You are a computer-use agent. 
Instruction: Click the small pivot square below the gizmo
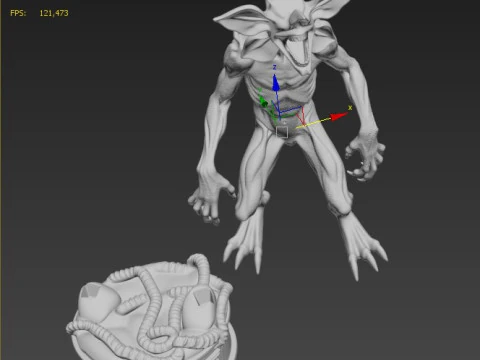(x=282, y=132)
